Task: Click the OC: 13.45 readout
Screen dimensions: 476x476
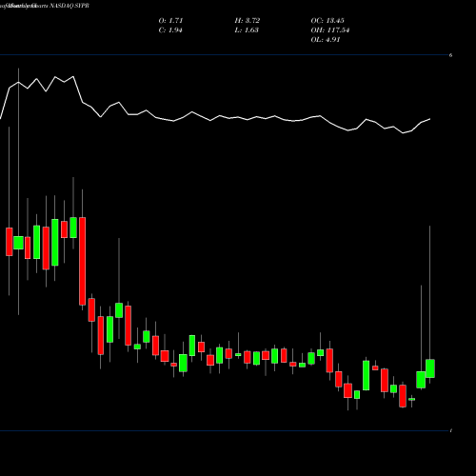Action: [x=327, y=21]
